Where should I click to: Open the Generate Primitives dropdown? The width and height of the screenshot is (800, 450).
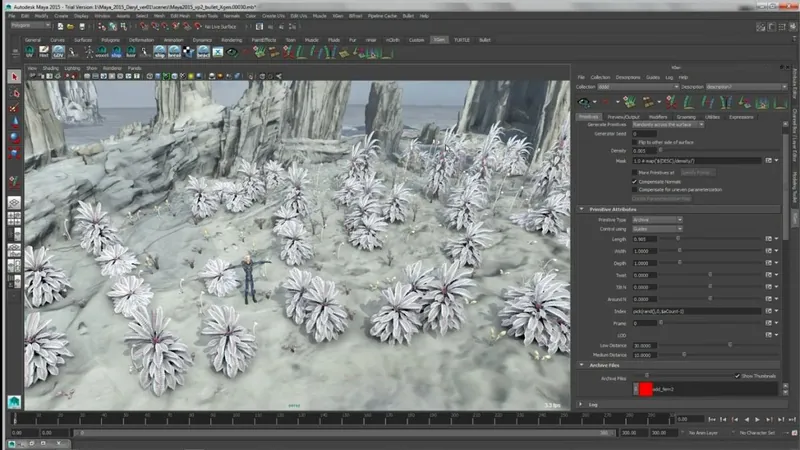[x=668, y=124]
